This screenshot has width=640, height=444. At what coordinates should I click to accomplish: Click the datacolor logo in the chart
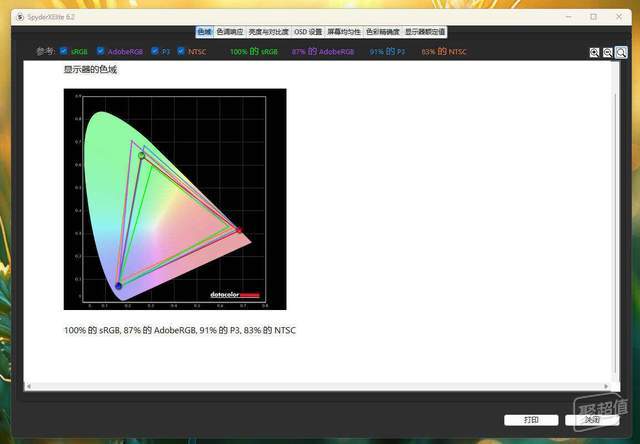[235, 295]
